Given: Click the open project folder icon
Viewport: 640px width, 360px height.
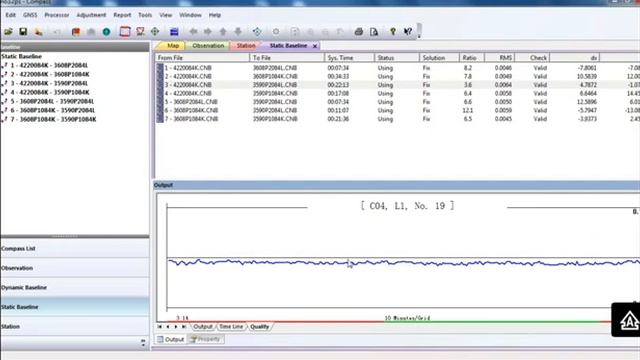Looking at the screenshot, I should click(8, 31).
